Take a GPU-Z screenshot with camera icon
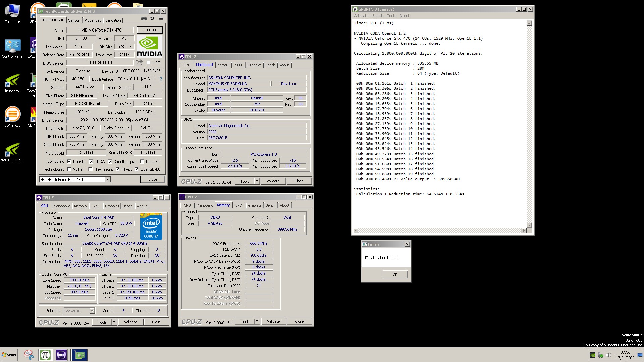The width and height of the screenshot is (644, 362). [144, 19]
